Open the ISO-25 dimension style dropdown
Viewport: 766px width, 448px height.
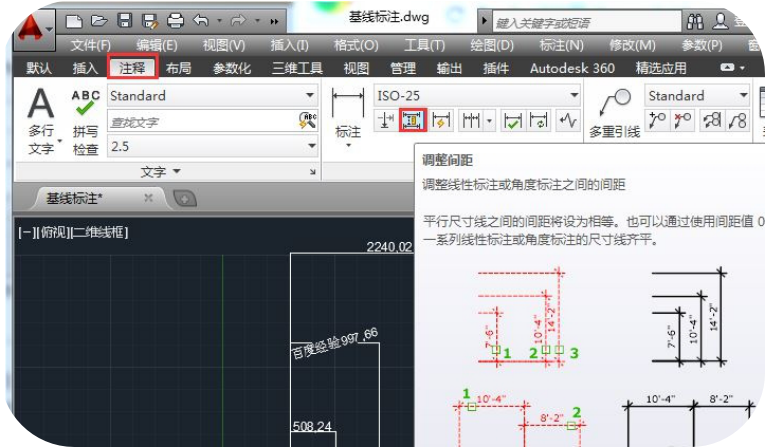476,96
